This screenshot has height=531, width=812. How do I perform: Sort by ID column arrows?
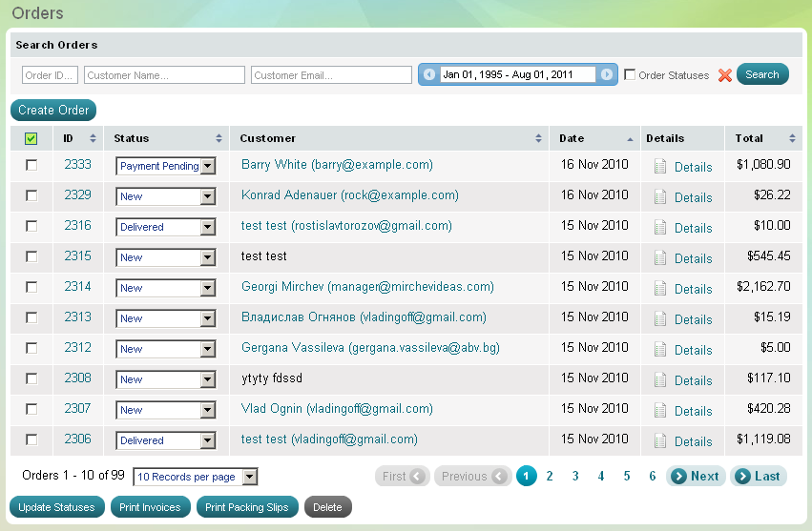[x=93, y=138]
